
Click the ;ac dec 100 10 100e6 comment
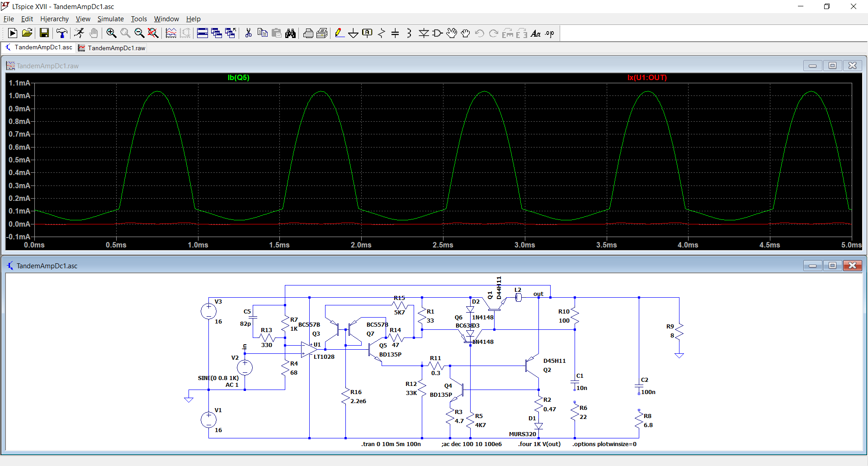point(472,444)
